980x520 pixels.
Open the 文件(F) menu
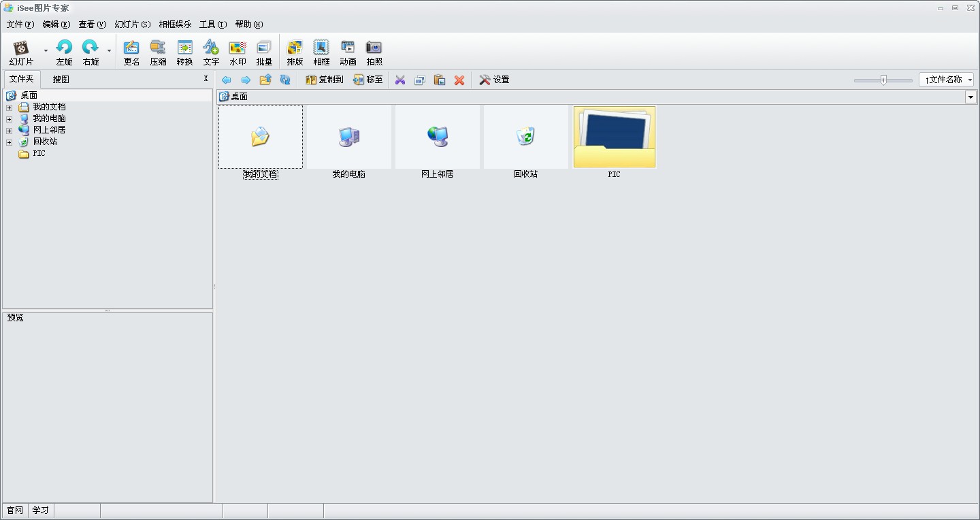point(20,24)
